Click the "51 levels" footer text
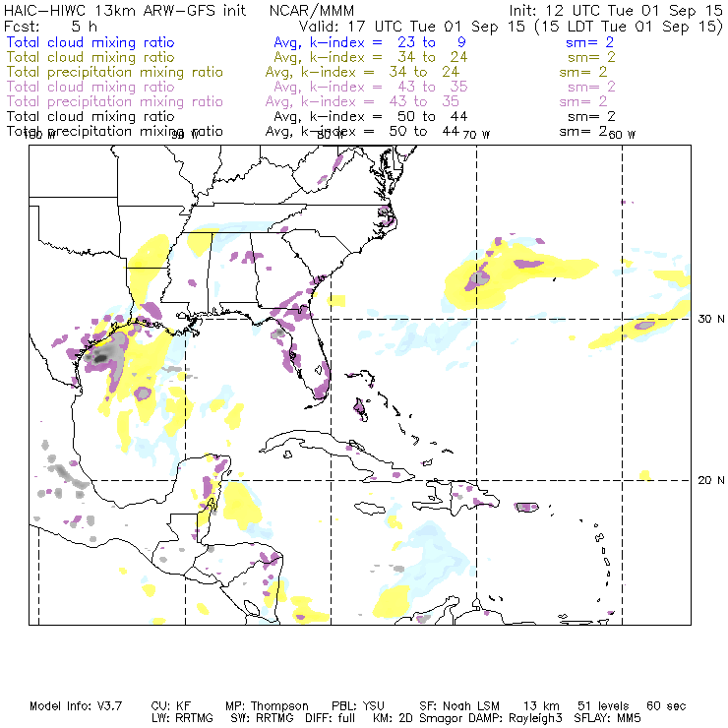 tap(603, 706)
